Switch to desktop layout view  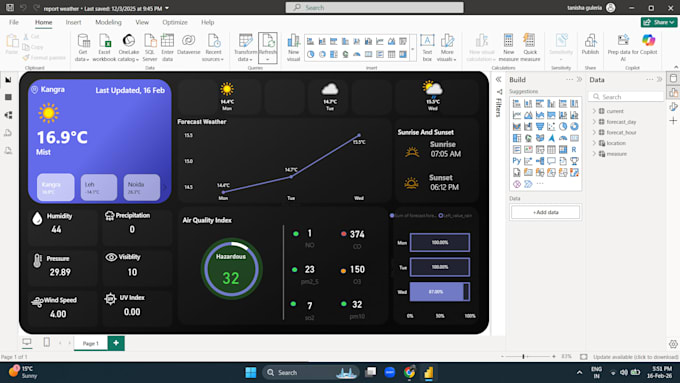tap(27, 343)
